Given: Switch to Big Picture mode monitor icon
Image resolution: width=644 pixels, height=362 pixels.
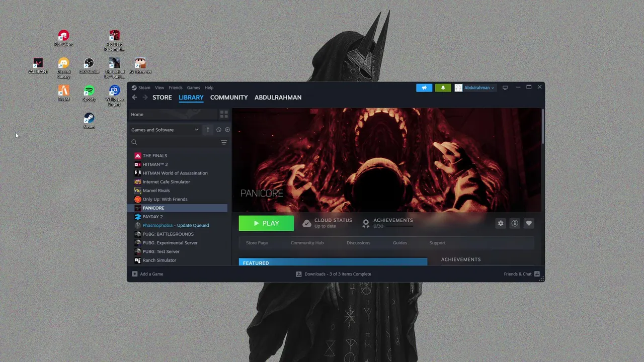Looking at the screenshot, I should click(x=505, y=87).
